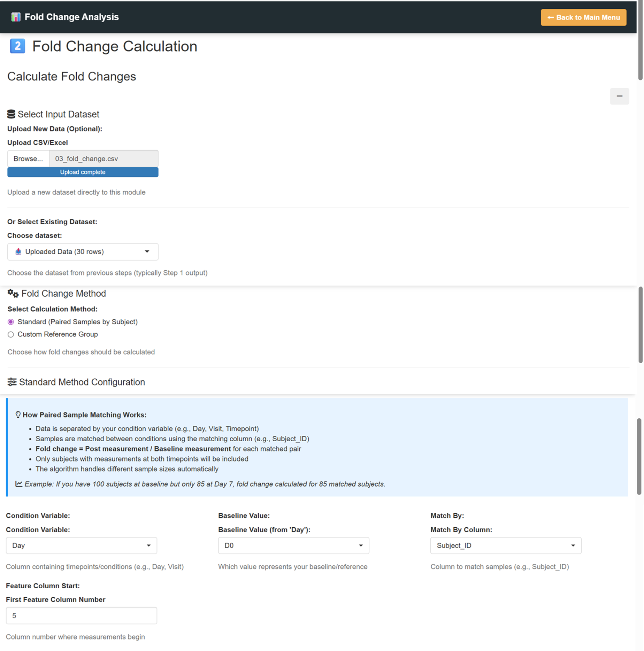The height and width of the screenshot is (651, 644).
Task: Select Custom Reference Group method
Action: [x=11, y=334]
